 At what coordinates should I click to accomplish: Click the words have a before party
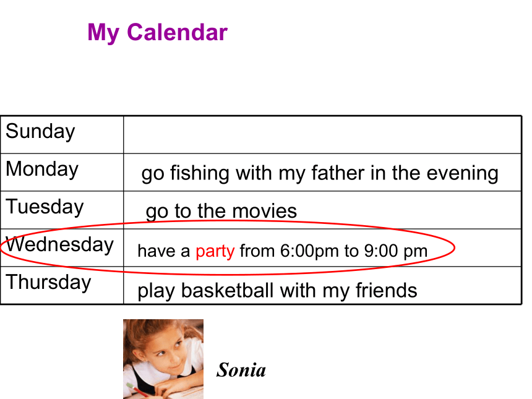[x=163, y=251]
